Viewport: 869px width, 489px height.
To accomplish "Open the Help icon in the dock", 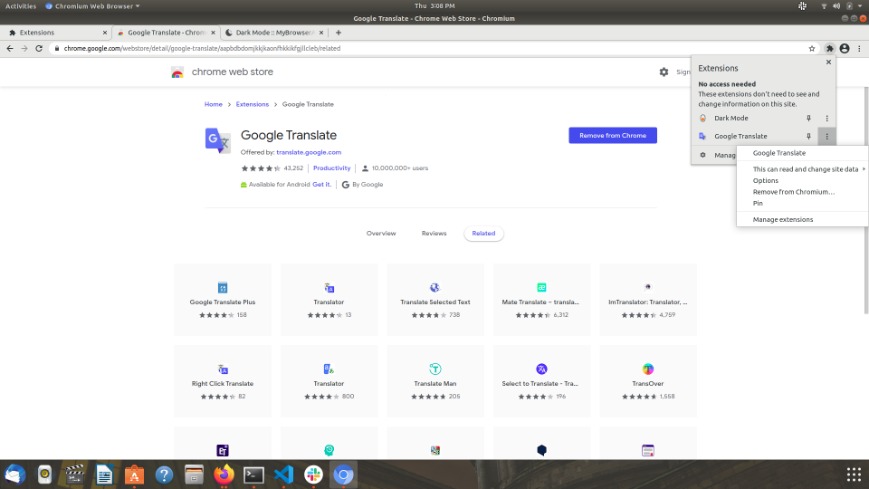I will [x=164, y=475].
